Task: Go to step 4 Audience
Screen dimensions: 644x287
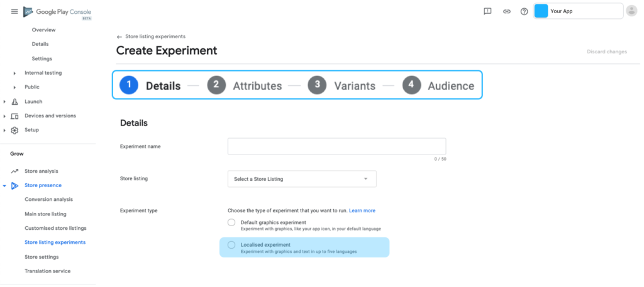Action: (438, 85)
